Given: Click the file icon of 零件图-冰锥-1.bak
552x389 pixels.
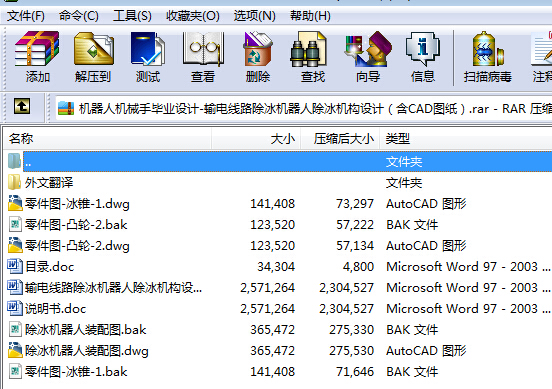Looking at the screenshot, I should click(x=15, y=371).
